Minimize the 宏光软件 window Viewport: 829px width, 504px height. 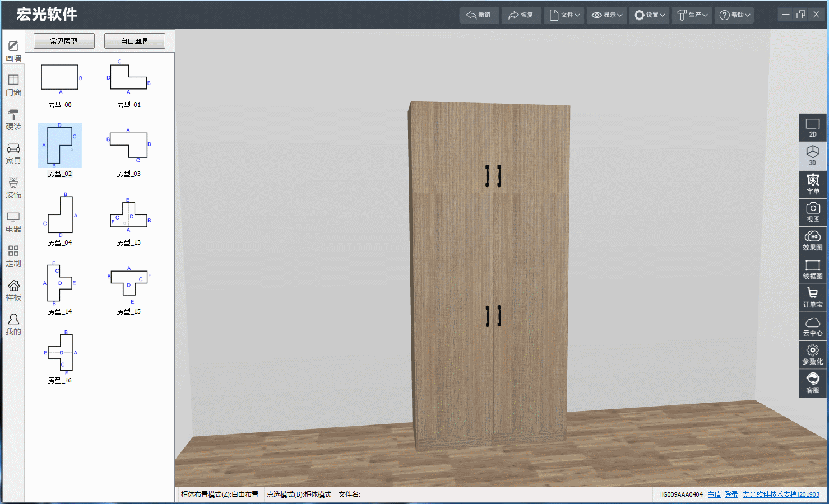pos(786,15)
